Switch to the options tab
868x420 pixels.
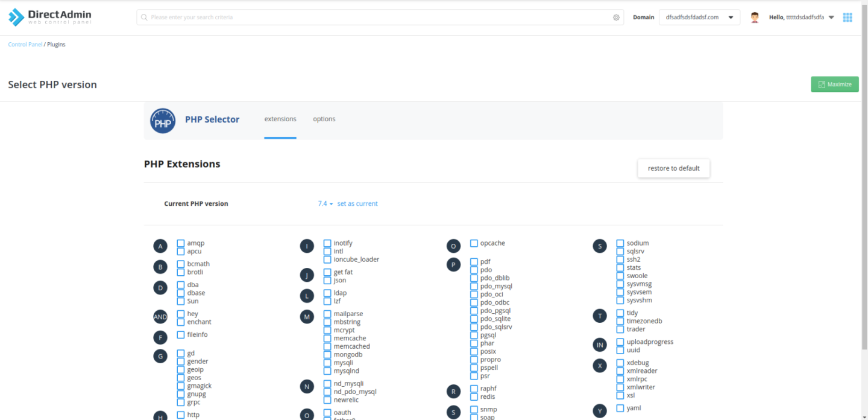tap(324, 119)
